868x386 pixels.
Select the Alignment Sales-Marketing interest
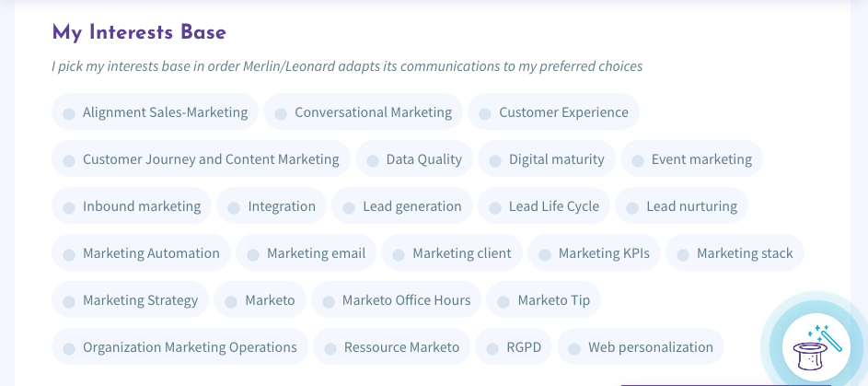pyautogui.click(x=155, y=111)
